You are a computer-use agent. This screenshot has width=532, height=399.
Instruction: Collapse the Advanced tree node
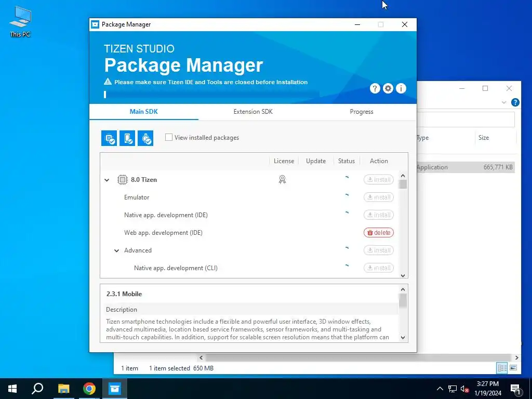pyautogui.click(x=116, y=250)
